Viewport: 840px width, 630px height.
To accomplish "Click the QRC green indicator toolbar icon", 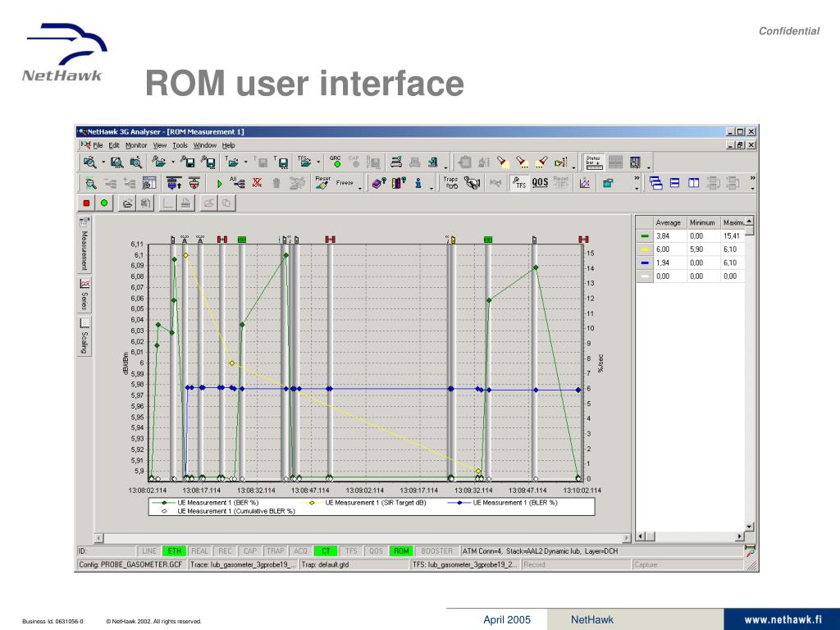I will coord(336,162).
